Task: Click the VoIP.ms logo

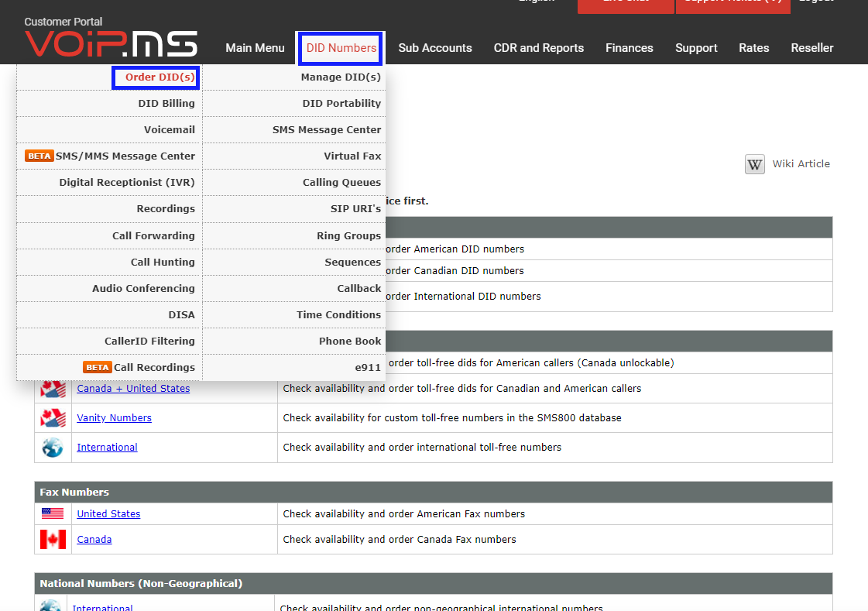Action: (111, 43)
